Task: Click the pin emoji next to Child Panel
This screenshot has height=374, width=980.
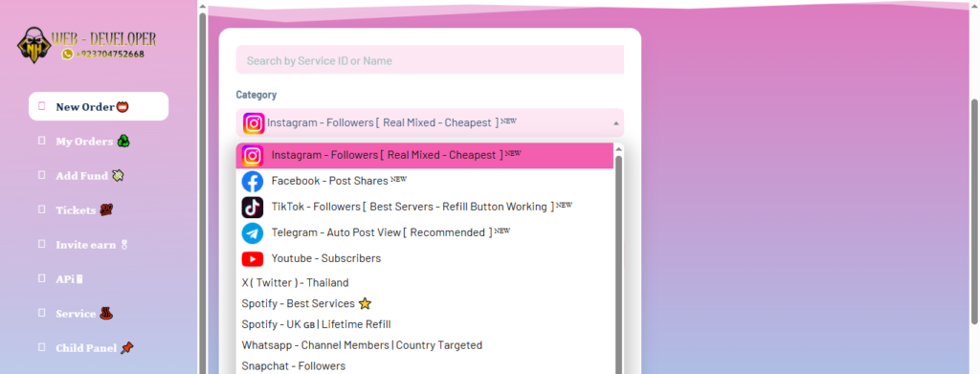Action: [127, 348]
